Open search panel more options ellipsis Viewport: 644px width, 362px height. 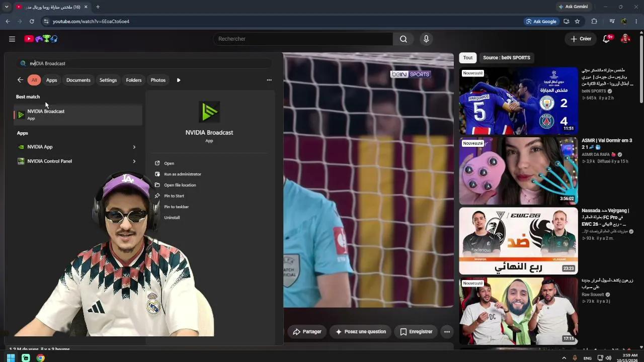pos(269,80)
